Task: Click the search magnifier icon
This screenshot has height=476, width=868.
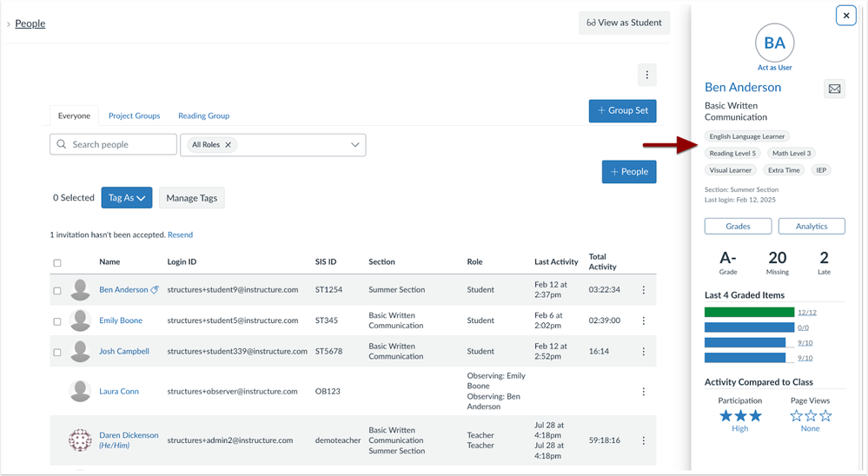Action: (x=62, y=144)
